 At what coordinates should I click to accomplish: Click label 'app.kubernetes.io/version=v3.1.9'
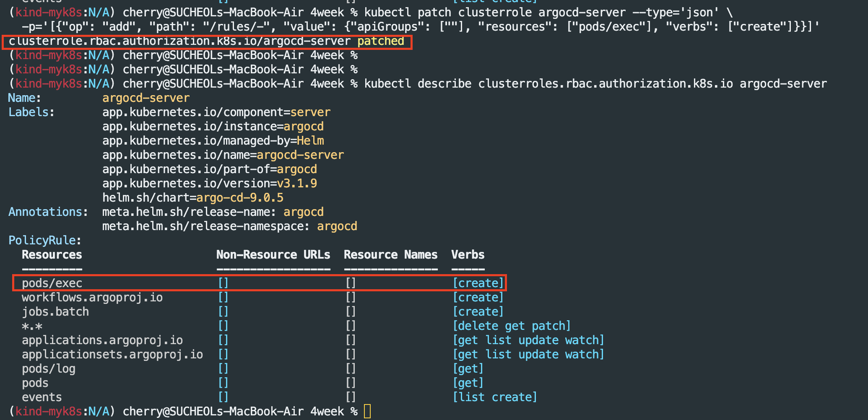pos(210,184)
